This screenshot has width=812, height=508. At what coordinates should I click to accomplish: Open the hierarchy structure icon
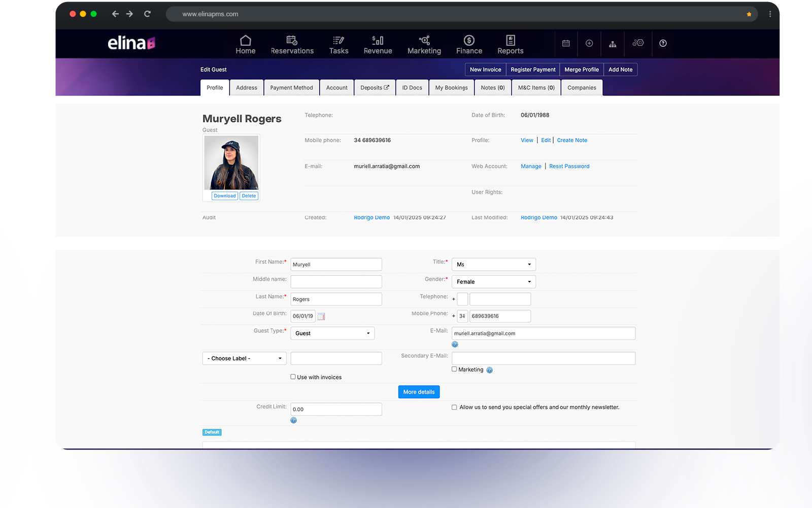click(x=613, y=44)
